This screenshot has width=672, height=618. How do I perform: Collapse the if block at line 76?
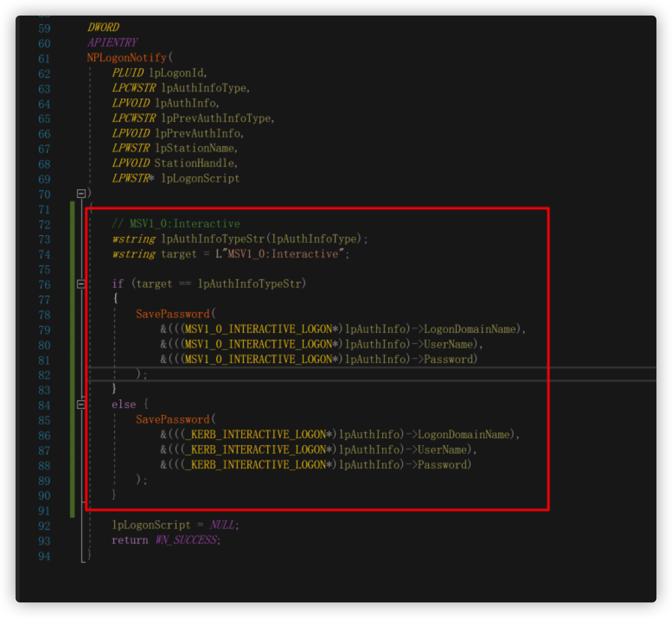[x=81, y=284]
